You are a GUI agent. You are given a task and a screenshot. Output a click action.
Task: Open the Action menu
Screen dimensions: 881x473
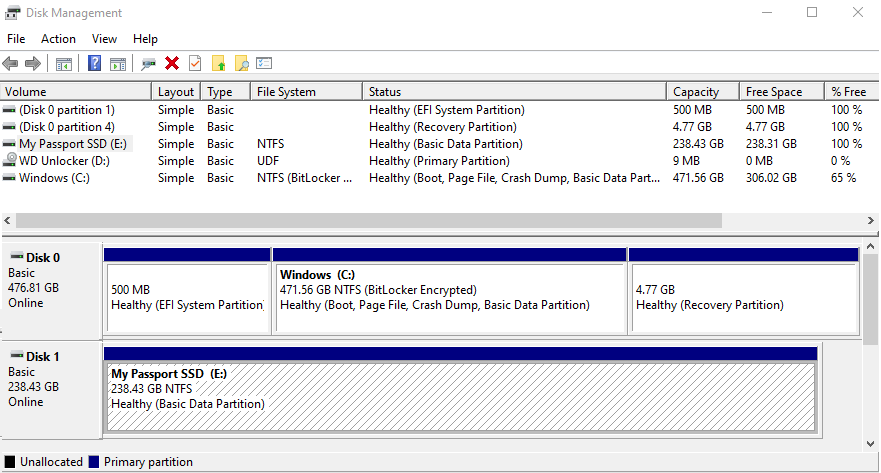pyautogui.click(x=58, y=39)
